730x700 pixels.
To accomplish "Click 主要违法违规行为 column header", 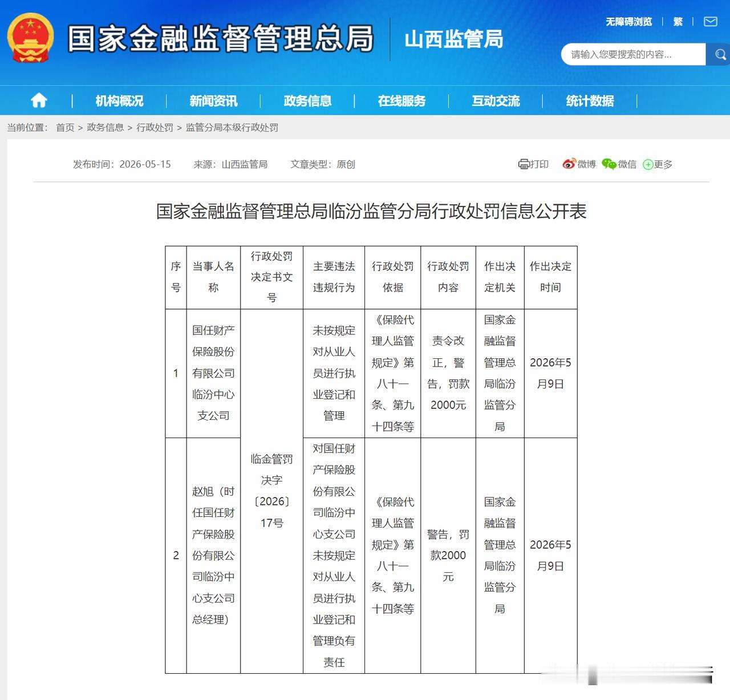I will (334, 277).
